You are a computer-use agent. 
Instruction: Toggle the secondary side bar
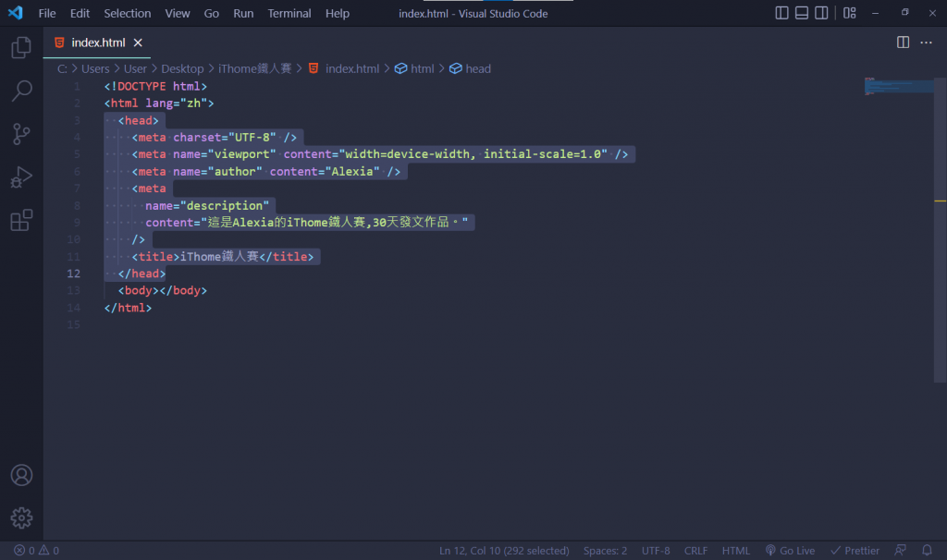click(821, 13)
